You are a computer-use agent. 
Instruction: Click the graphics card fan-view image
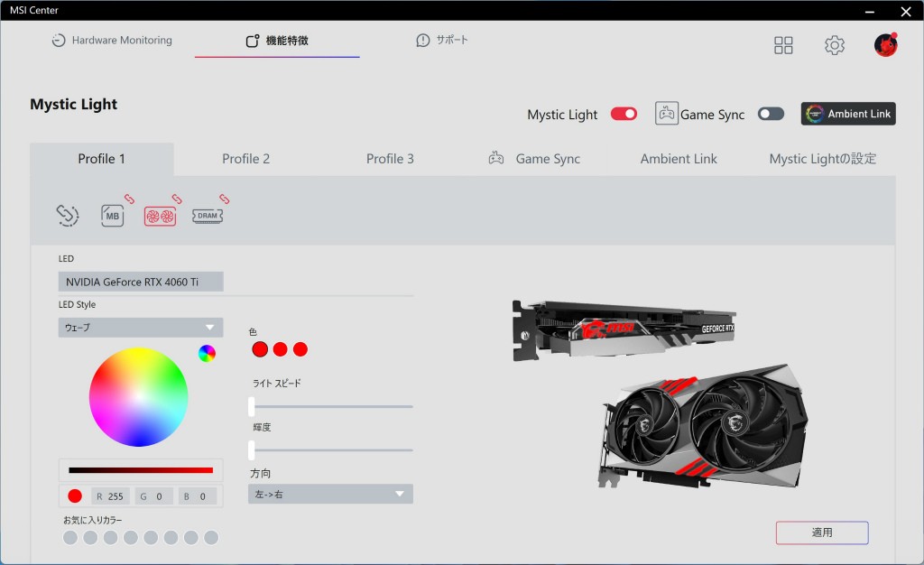704,426
